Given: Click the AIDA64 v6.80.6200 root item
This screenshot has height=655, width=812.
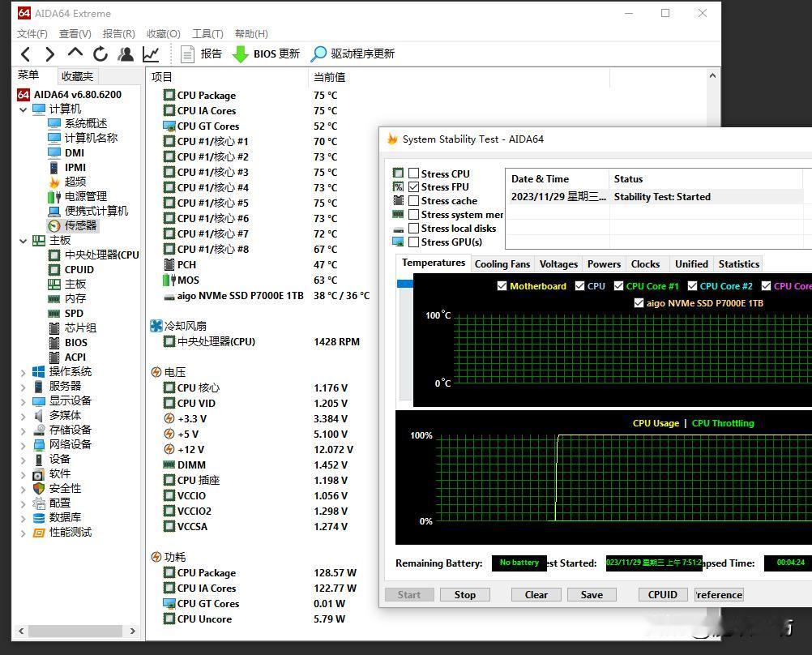Looking at the screenshot, I should click(x=70, y=94).
